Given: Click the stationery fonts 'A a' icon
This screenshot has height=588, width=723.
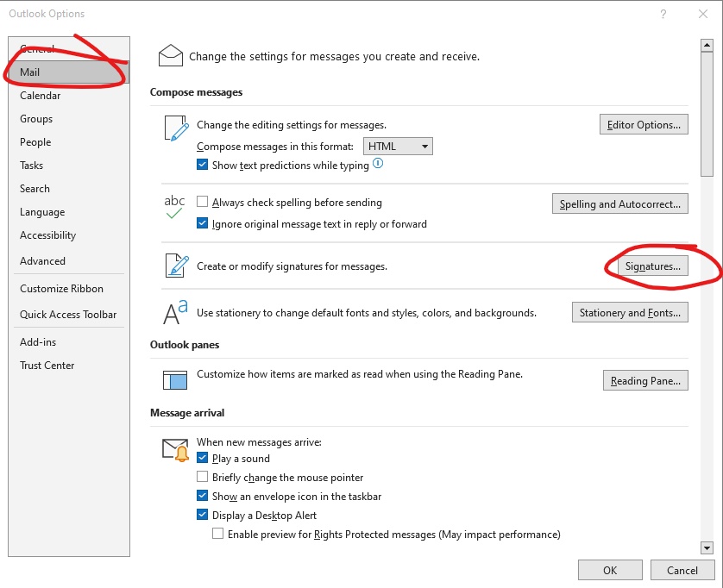Looking at the screenshot, I should click(x=175, y=312).
